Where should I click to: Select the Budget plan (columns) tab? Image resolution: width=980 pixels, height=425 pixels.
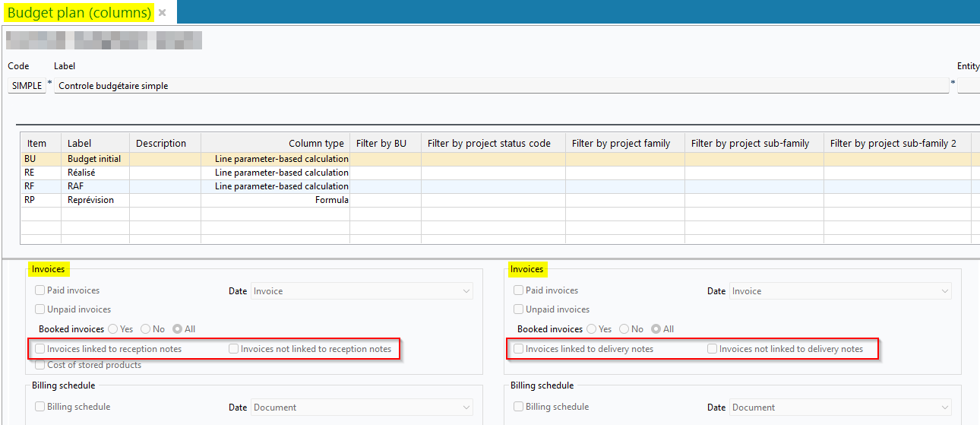click(79, 13)
